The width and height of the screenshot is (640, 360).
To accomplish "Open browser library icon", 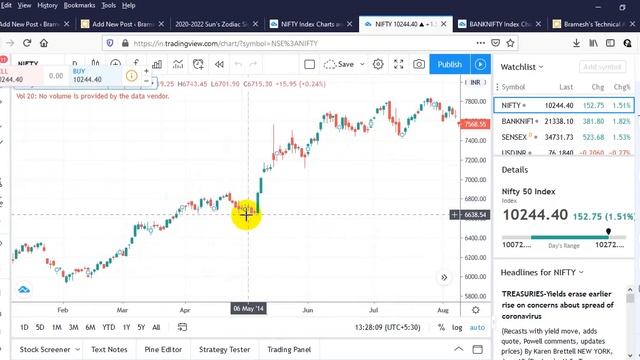I will click(x=593, y=43).
